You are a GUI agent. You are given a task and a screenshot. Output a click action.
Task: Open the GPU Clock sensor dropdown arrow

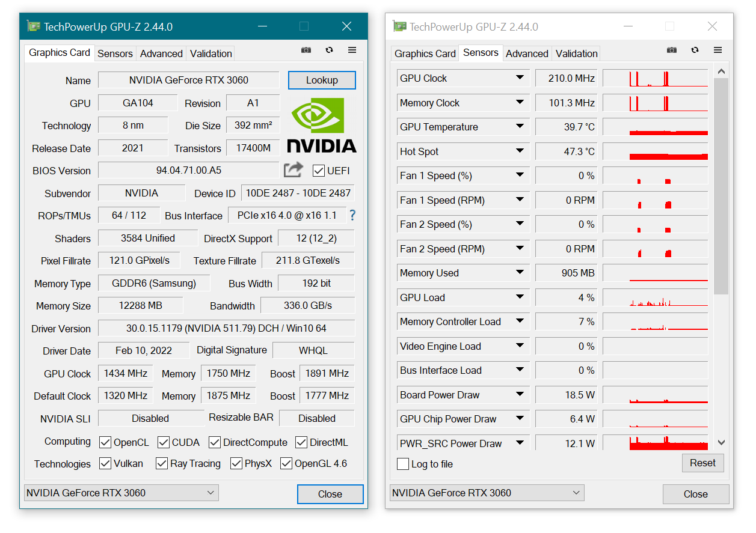pos(520,78)
